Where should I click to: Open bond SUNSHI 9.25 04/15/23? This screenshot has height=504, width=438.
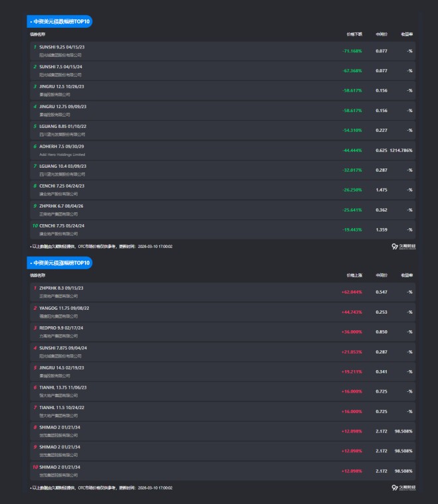(x=62, y=47)
